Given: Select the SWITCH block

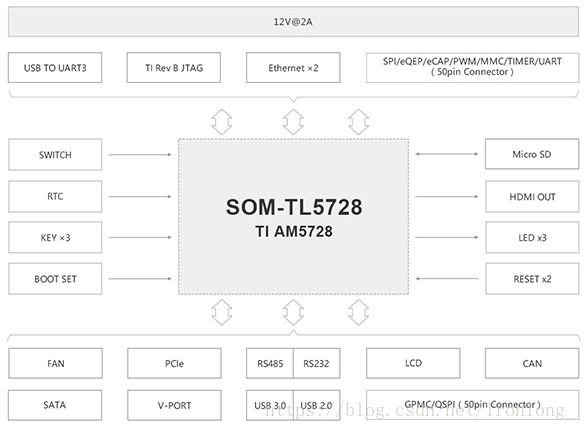Looking at the screenshot, I should (55, 155).
